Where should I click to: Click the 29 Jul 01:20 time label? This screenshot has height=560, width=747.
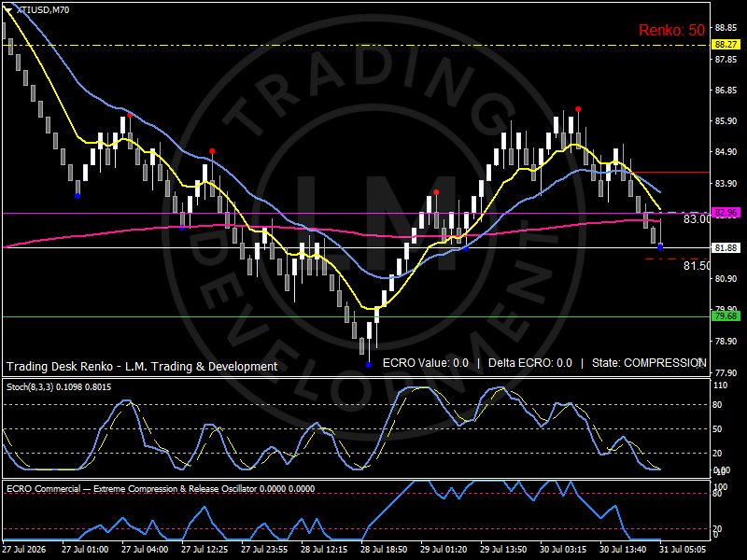coord(444,549)
